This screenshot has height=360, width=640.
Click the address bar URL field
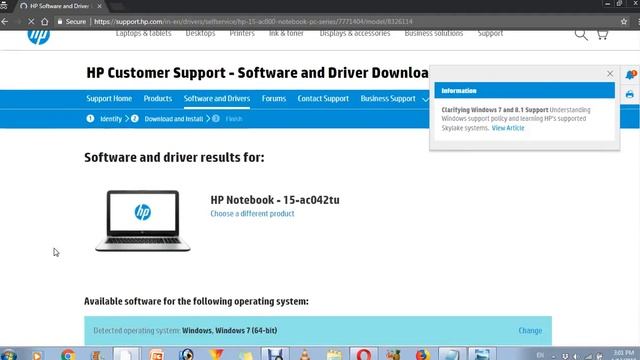pos(253,21)
